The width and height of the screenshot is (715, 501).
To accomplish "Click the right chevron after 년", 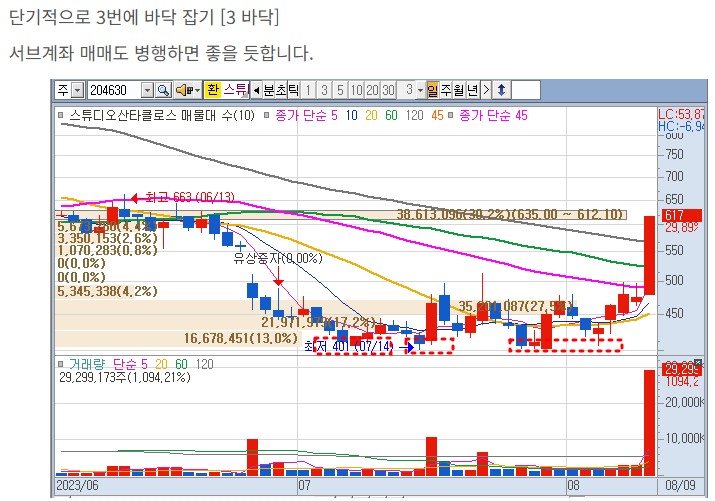I will 486,90.
